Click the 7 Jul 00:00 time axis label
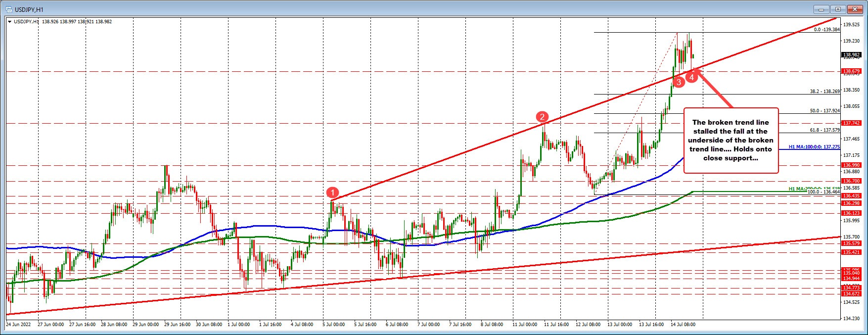Viewport: 868px width, 335px height. coord(429,325)
